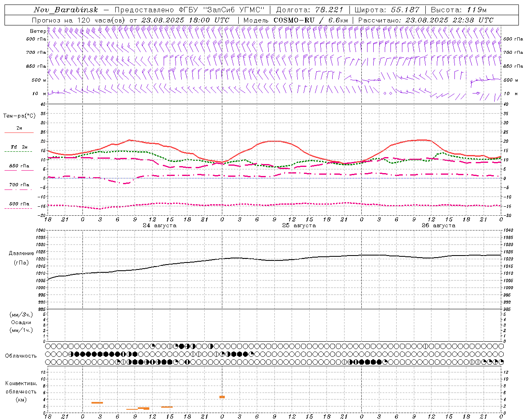This screenshot has height=420, width=525.
Task: Click the Ветер wind panel label
Action: tap(38, 31)
